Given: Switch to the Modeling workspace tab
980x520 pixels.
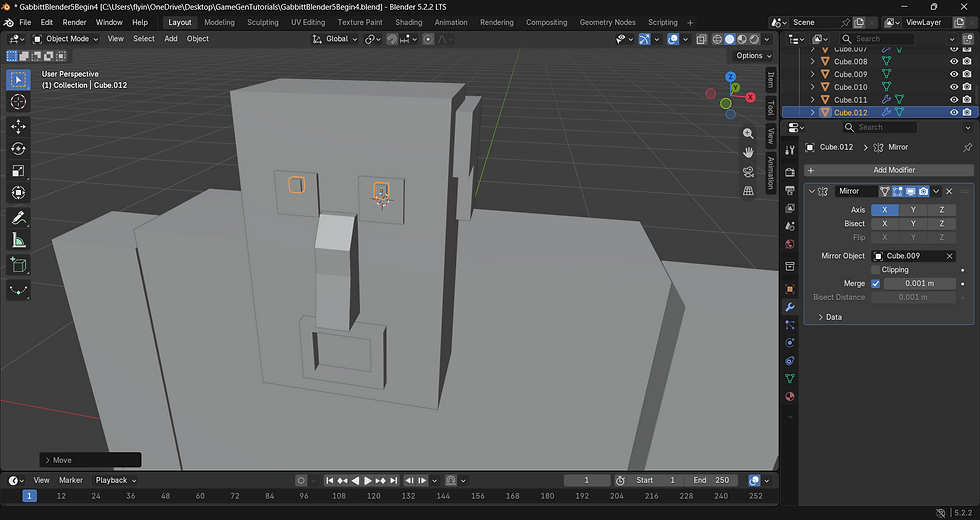Looking at the screenshot, I should pyautogui.click(x=219, y=22).
